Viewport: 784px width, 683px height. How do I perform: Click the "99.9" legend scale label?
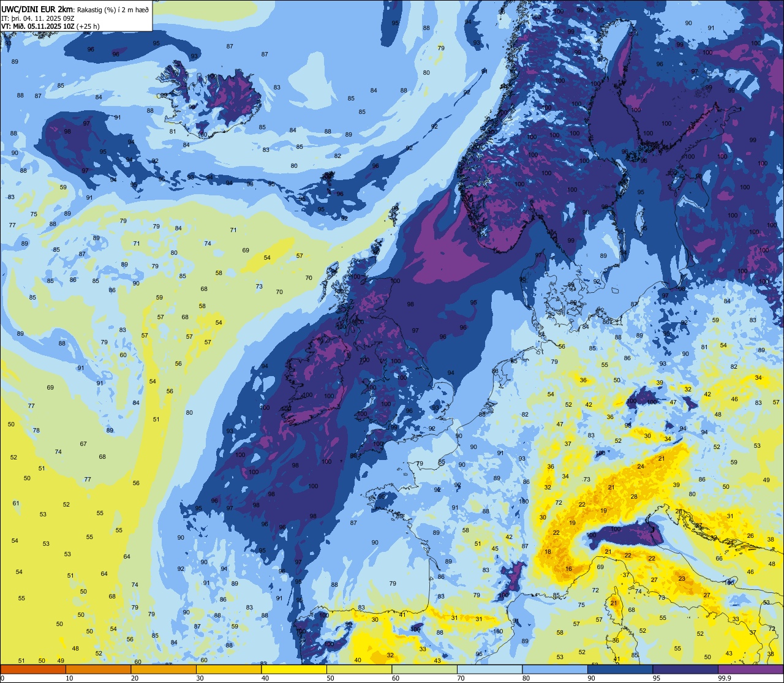point(725,678)
